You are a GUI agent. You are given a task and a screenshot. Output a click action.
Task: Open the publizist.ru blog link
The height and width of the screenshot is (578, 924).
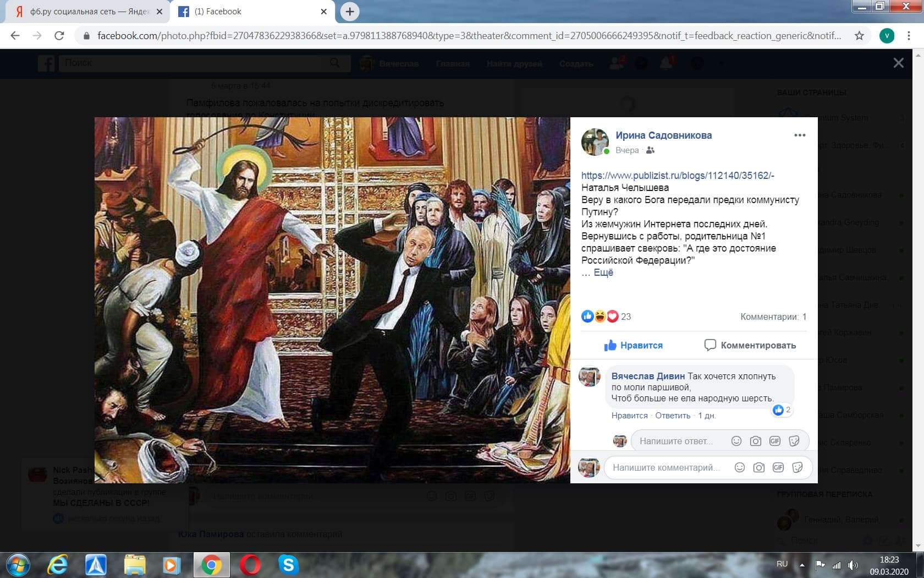point(677,176)
